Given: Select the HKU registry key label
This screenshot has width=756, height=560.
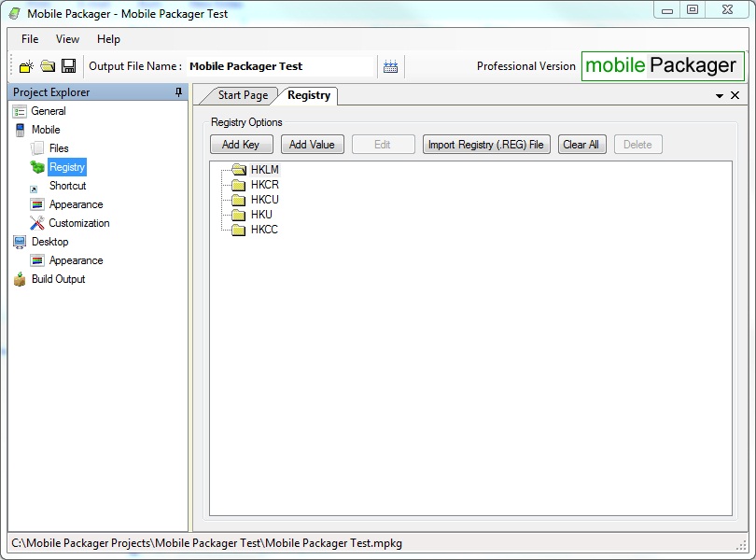Looking at the screenshot, I should click(261, 215).
